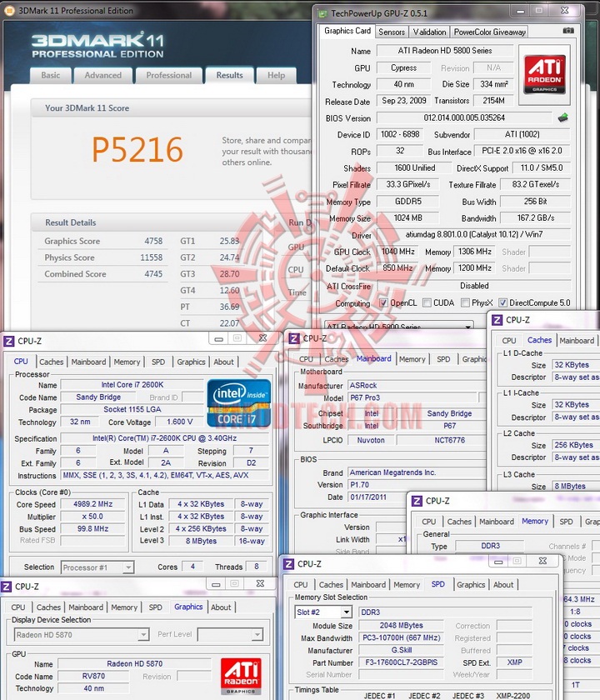Click the 3DMark 11 title bar icon
The image size is (600, 700).
click(9, 11)
